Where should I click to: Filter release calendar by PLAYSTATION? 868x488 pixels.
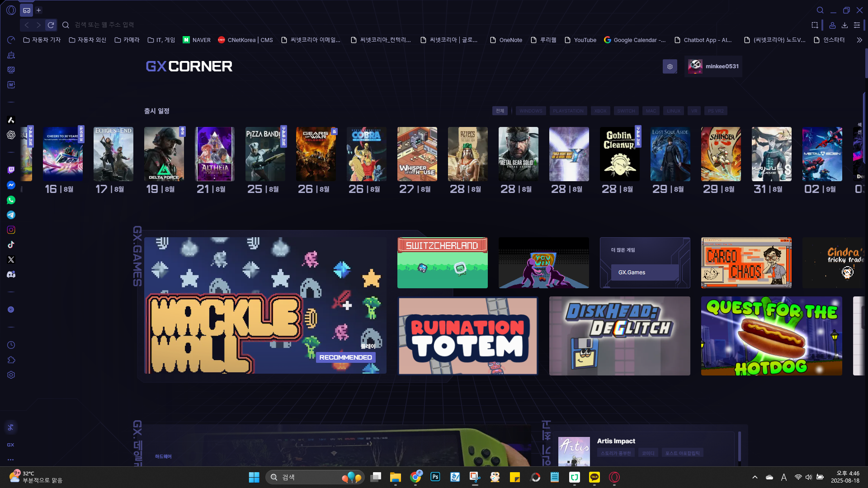tap(568, 111)
